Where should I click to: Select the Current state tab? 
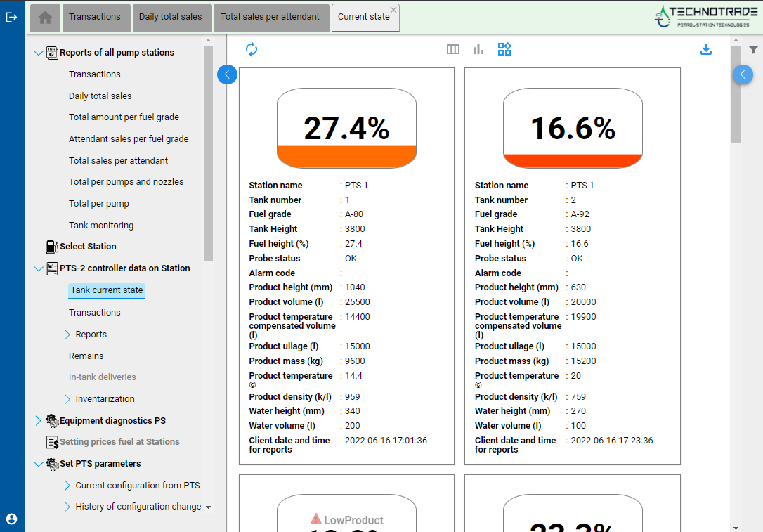[363, 18]
